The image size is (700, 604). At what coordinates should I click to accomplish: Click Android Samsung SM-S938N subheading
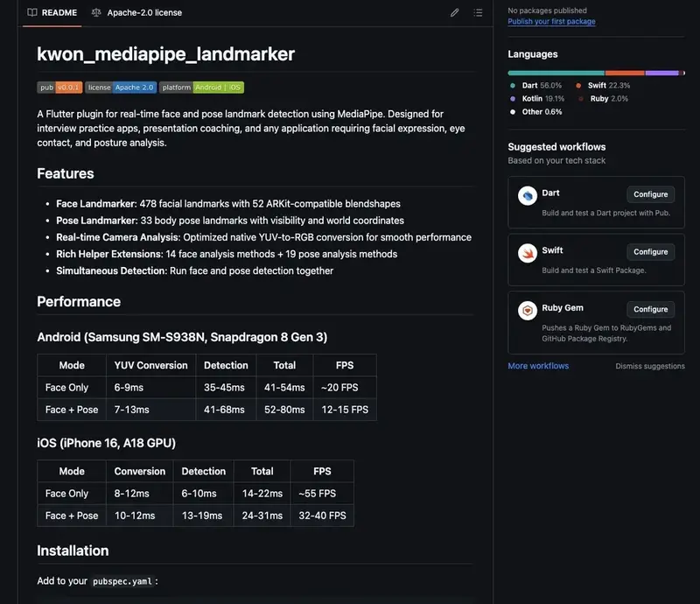click(x=182, y=337)
